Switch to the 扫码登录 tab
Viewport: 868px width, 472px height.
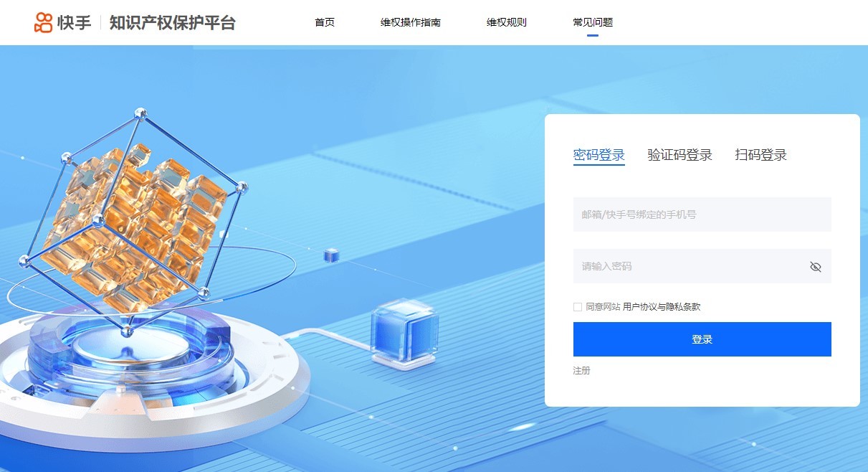(x=761, y=155)
